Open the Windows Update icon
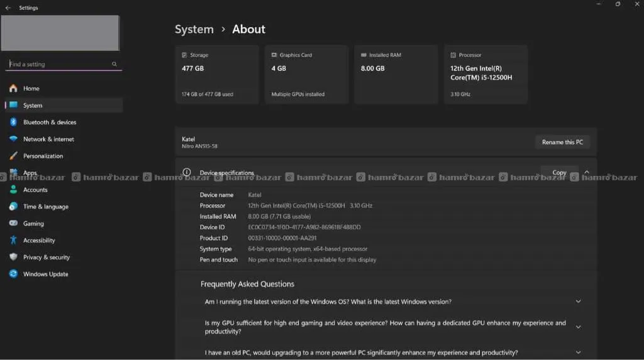 tap(13, 274)
